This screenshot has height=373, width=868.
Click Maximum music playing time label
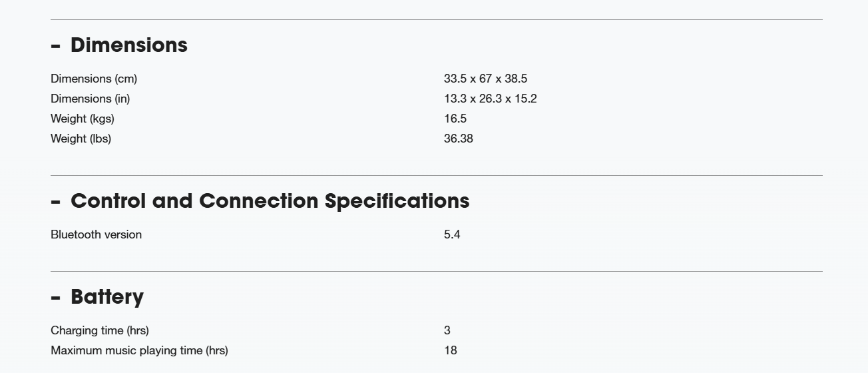(139, 350)
